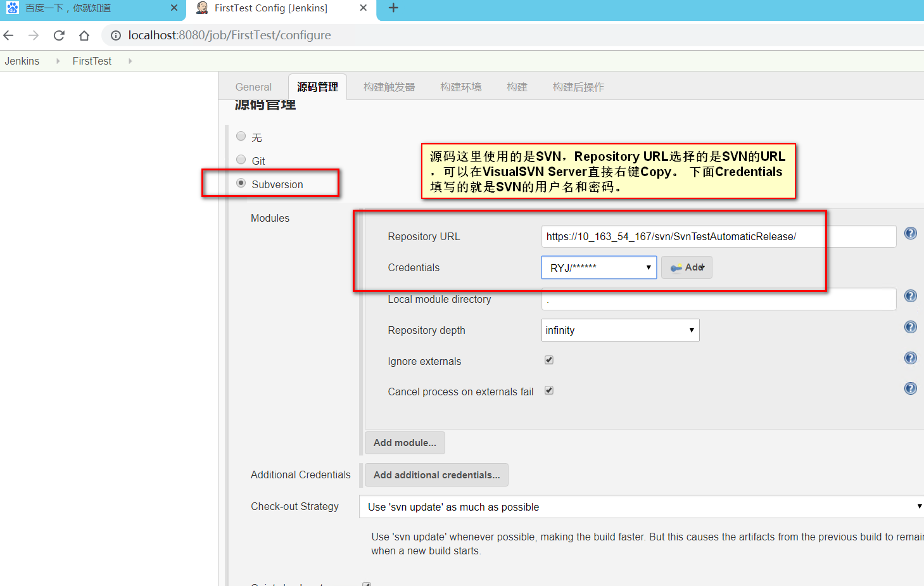Open the FirstTest breadcrumb link
Image resolution: width=924 pixels, height=586 pixels.
(92, 61)
